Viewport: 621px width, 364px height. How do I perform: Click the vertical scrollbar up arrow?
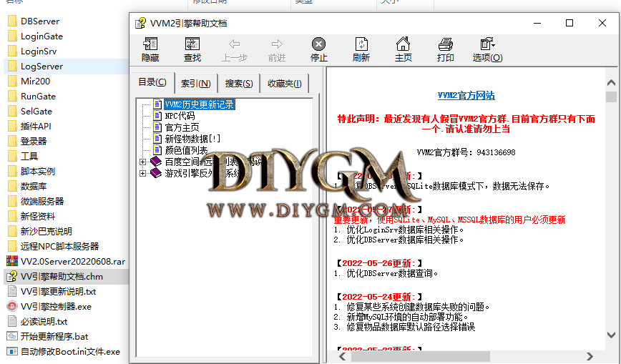pyautogui.click(x=611, y=82)
